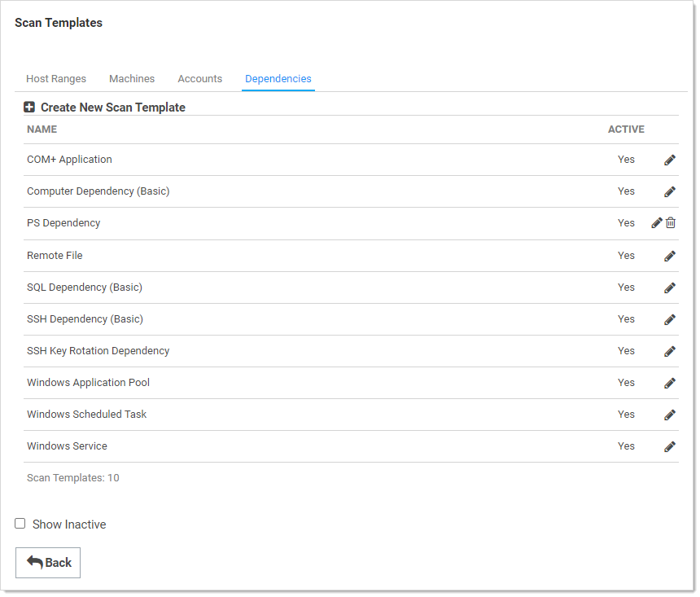The width and height of the screenshot is (700, 597).
Task: Edit the Windows Service template
Action: [x=670, y=446]
